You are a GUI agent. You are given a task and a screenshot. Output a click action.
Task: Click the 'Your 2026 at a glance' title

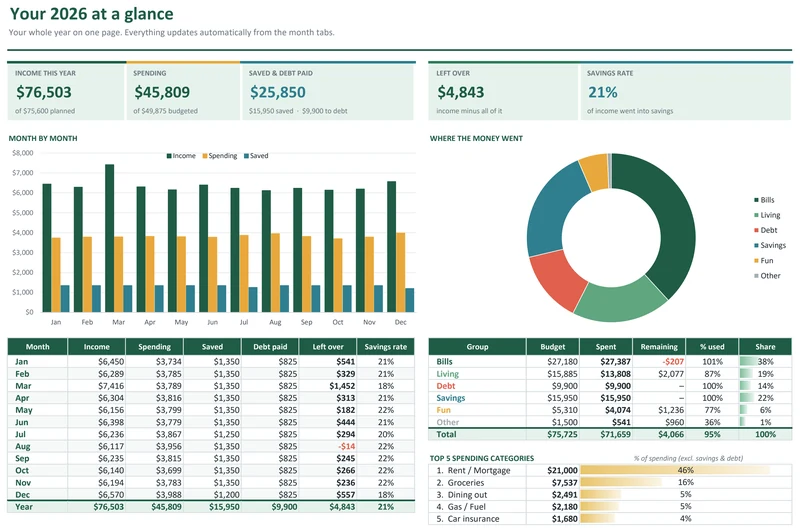tap(91, 14)
